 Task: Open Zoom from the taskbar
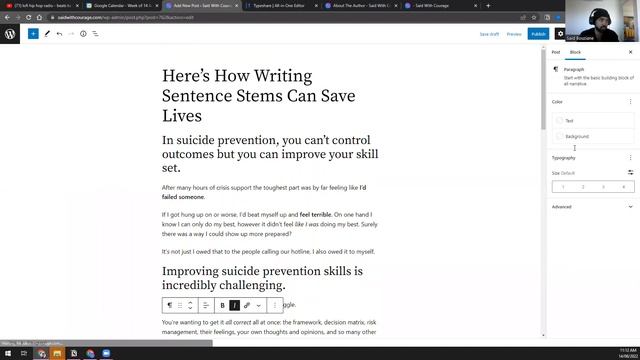[106, 353]
